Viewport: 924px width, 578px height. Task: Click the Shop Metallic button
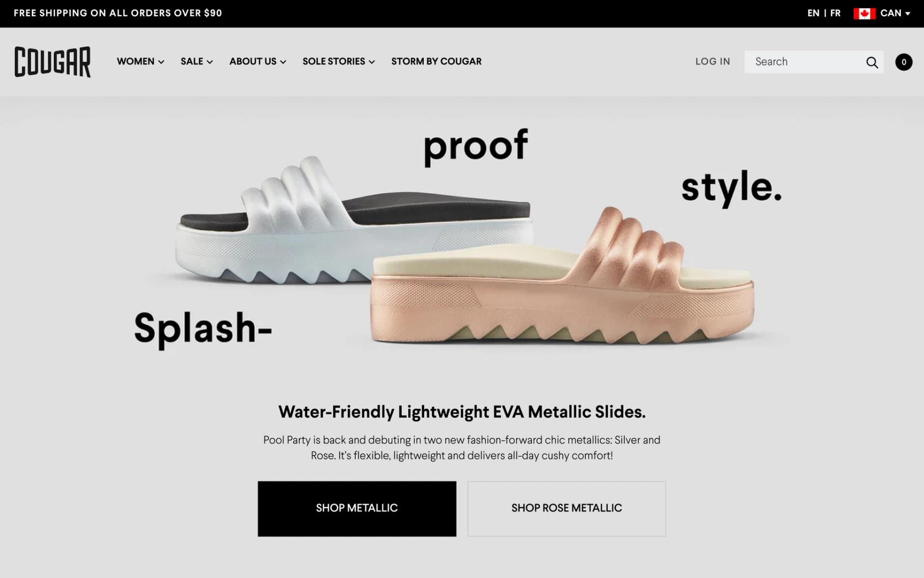pos(357,509)
